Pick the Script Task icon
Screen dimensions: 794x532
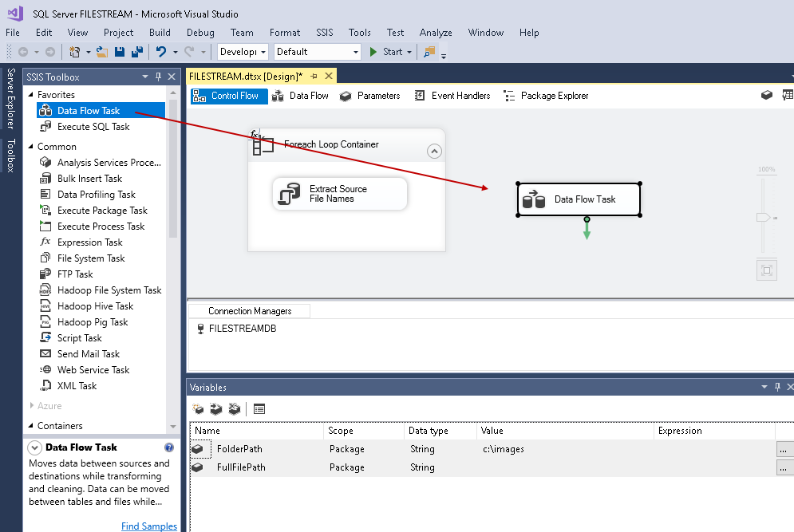pyautogui.click(x=45, y=337)
